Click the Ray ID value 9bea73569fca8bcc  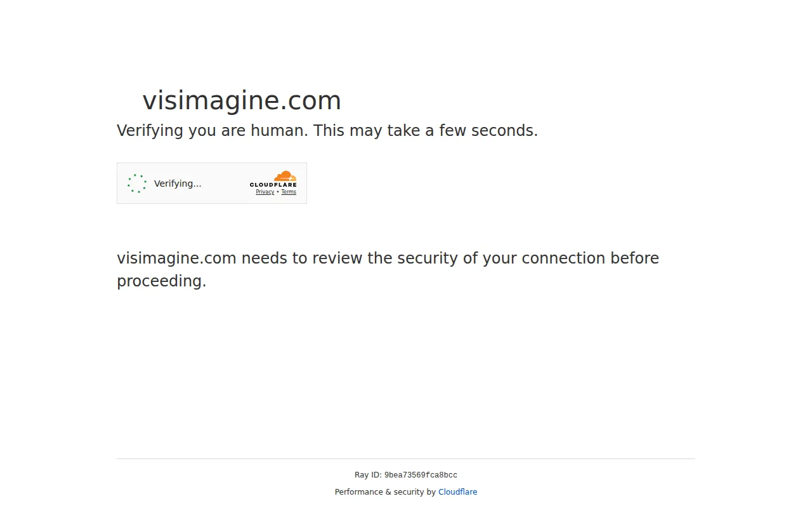click(421, 475)
